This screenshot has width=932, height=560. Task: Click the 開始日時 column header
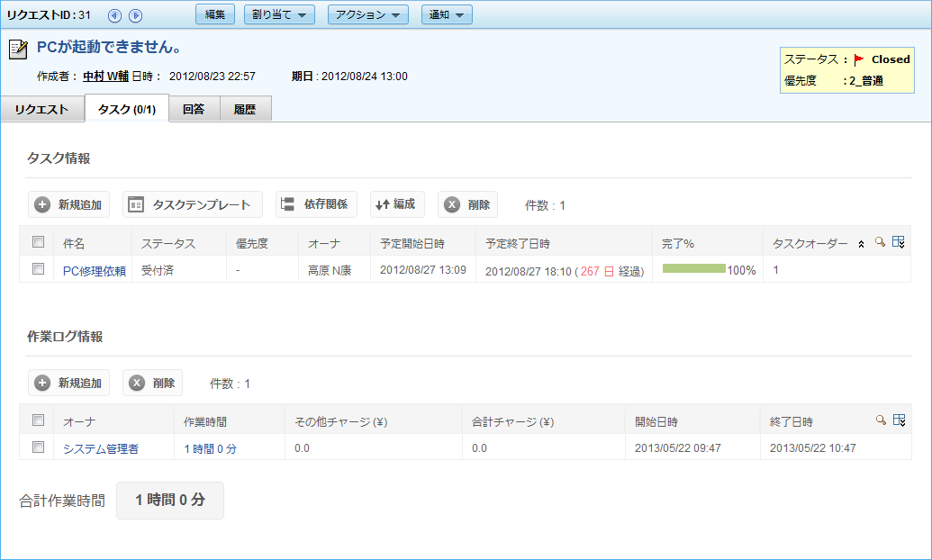coord(656,422)
